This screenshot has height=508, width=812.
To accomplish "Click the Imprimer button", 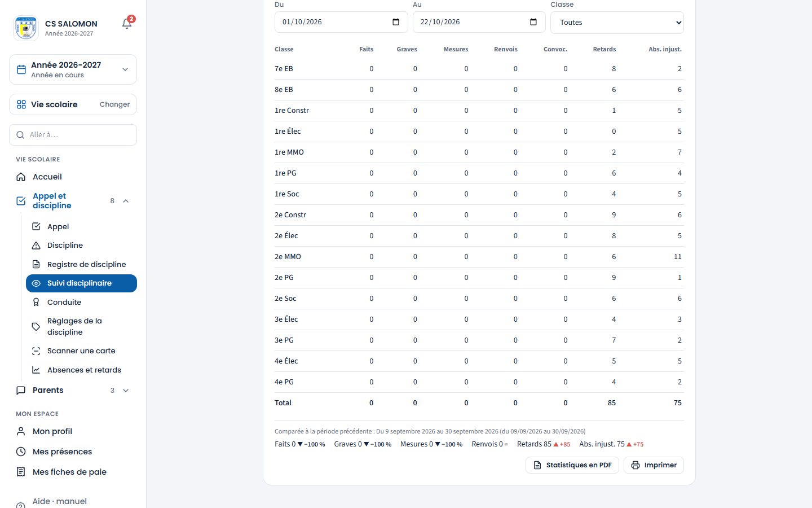I will coord(654,465).
